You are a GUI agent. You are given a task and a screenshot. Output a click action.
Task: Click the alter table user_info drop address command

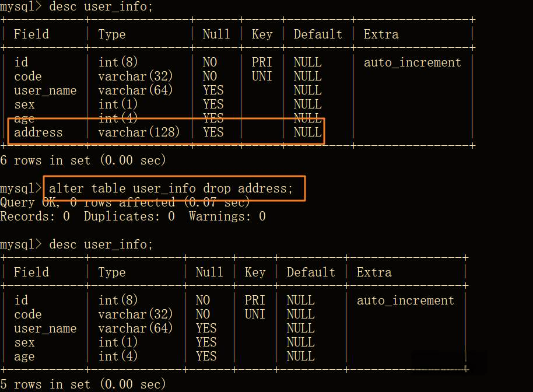click(171, 188)
